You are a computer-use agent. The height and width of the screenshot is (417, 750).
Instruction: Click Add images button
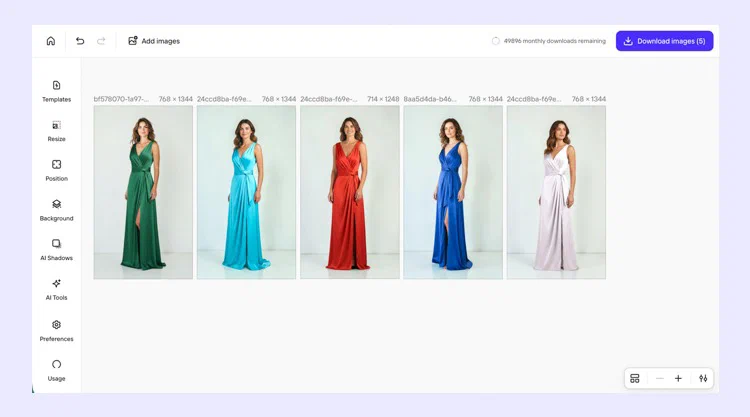(154, 41)
